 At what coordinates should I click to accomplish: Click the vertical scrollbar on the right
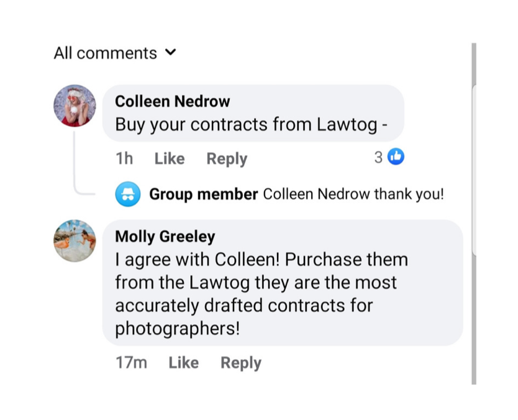[x=474, y=211]
